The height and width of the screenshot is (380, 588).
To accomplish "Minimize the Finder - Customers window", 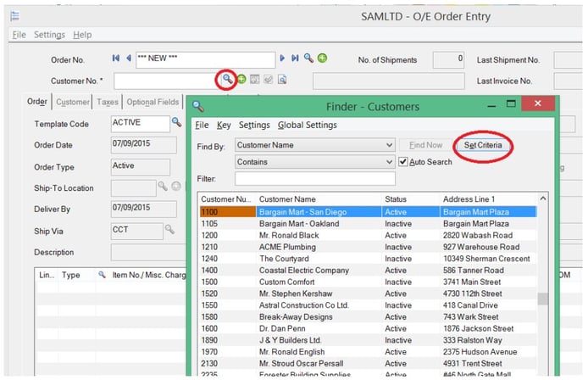I will [491, 105].
